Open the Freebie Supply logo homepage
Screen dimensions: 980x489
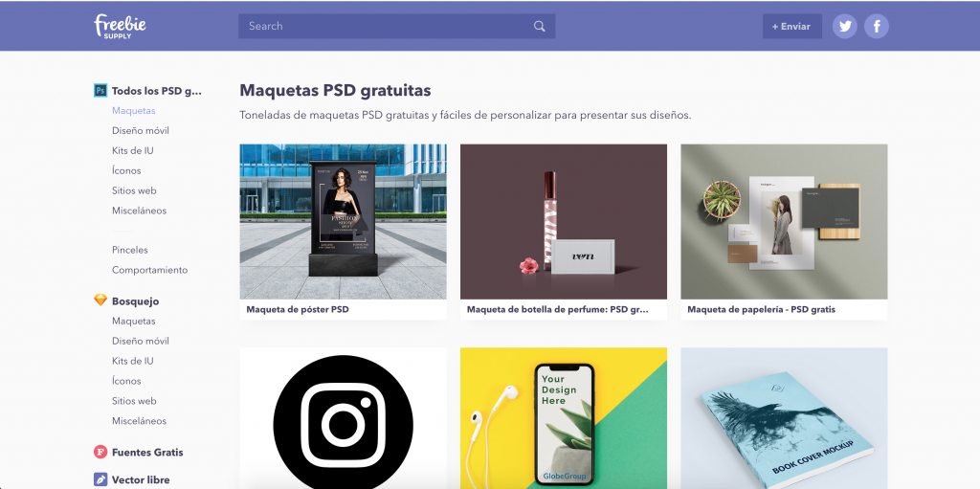(120, 26)
